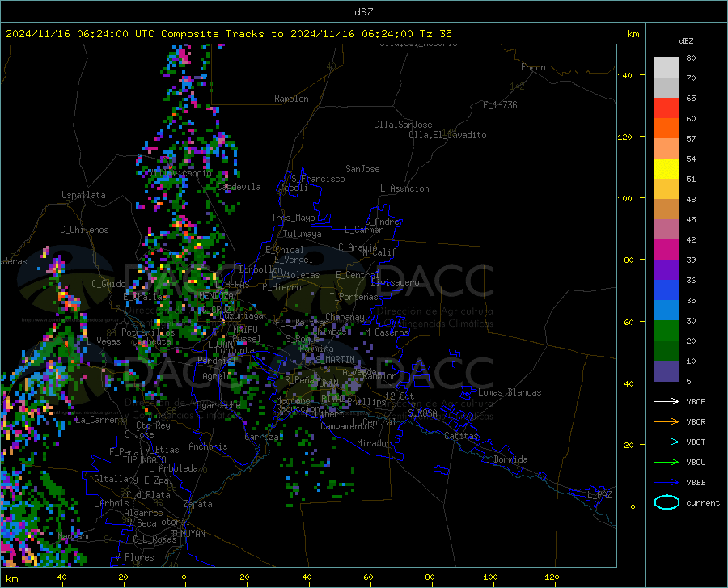Pick the dark purple 5 dBZ swatch
The height and width of the screenshot is (588, 728).
(667, 370)
